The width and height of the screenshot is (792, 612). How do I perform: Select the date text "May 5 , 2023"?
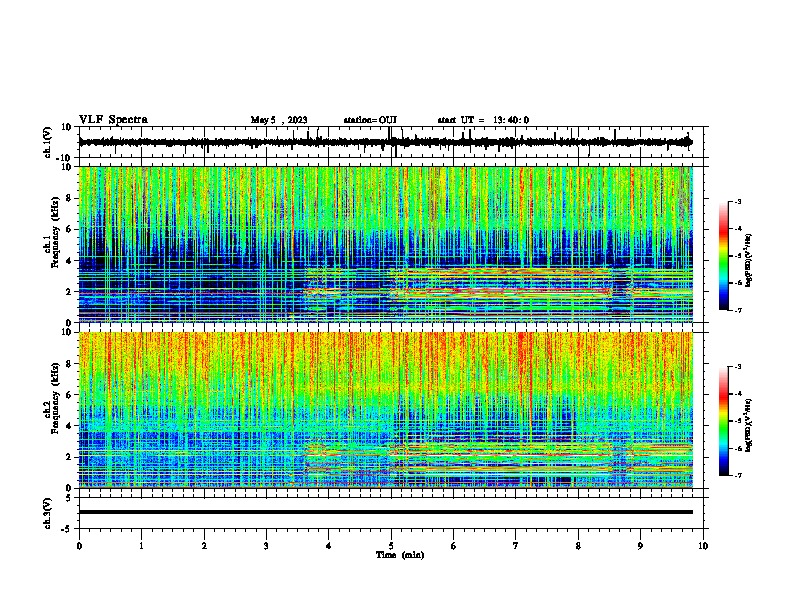click(279, 120)
